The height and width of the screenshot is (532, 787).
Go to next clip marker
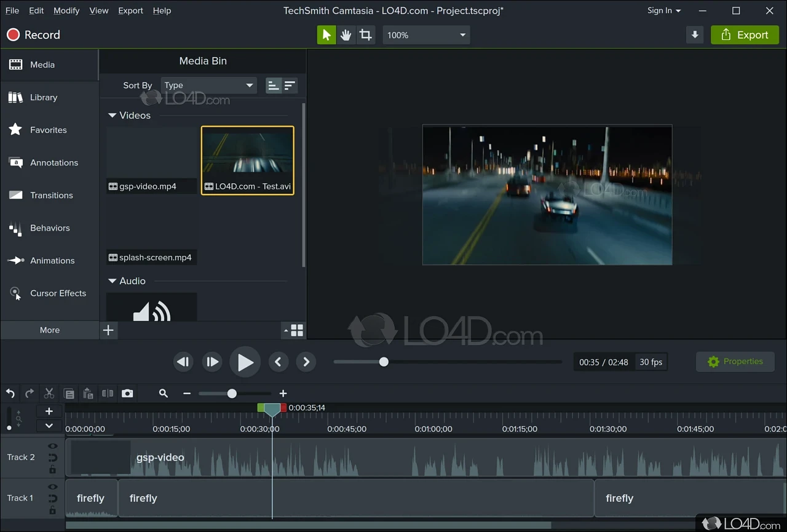click(x=306, y=362)
